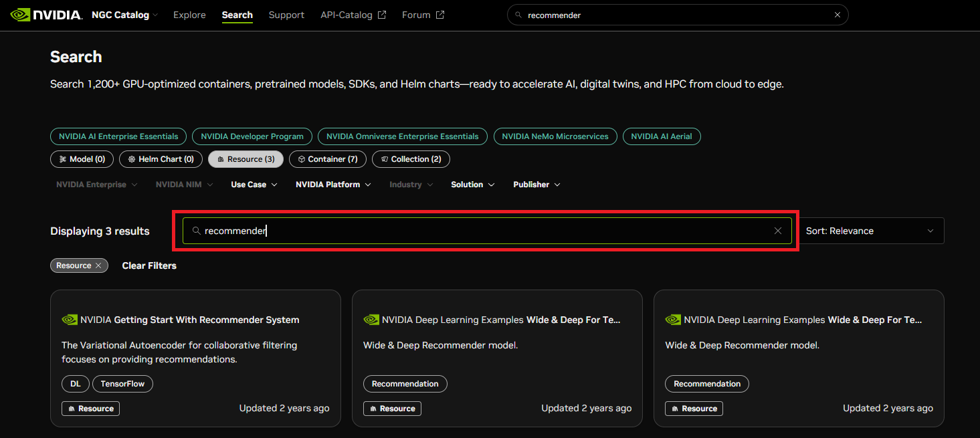Clear the main results search box
The height and width of the screenshot is (438, 980).
pyautogui.click(x=777, y=231)
